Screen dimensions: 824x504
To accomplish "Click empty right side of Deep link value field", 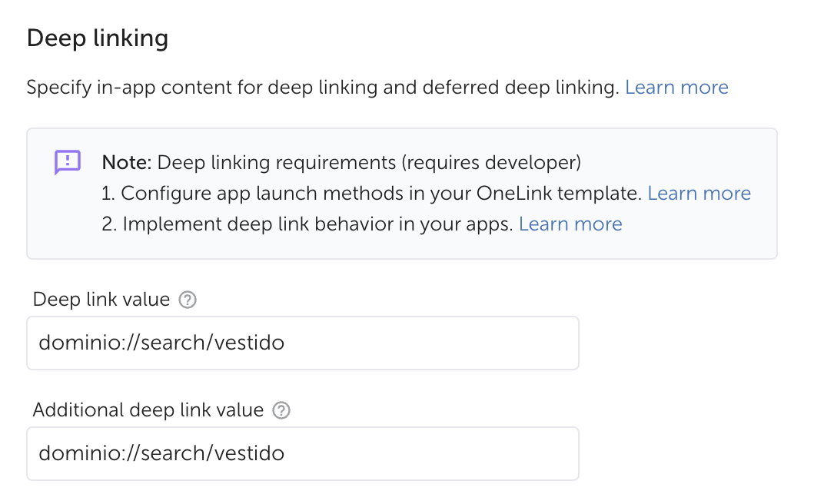I will pyautogui.click(x=500, y=343).
